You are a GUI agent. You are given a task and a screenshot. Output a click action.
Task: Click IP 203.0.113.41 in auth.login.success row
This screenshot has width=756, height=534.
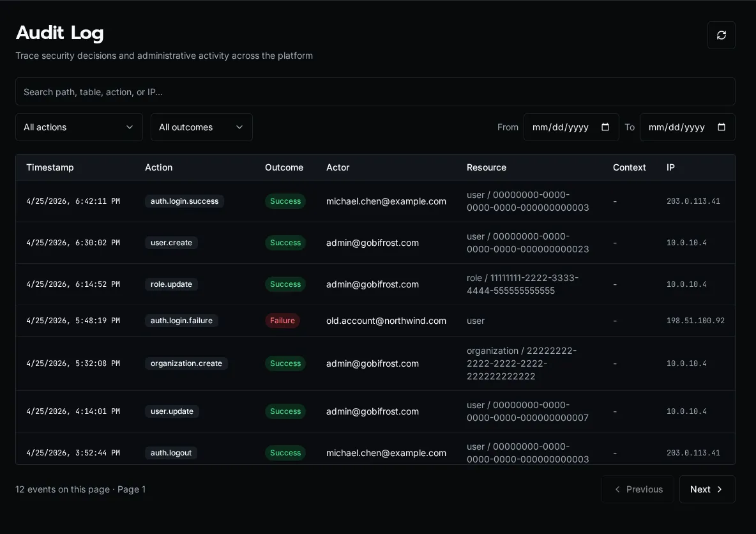point(693,201)
